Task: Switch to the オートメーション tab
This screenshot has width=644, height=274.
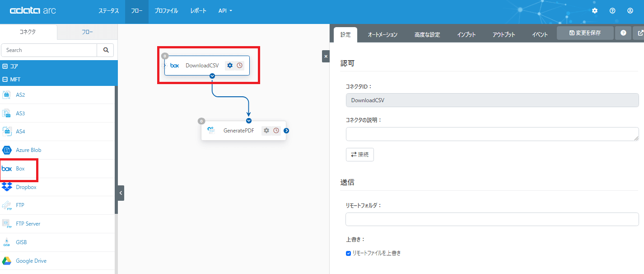Action: pos(383,35)
